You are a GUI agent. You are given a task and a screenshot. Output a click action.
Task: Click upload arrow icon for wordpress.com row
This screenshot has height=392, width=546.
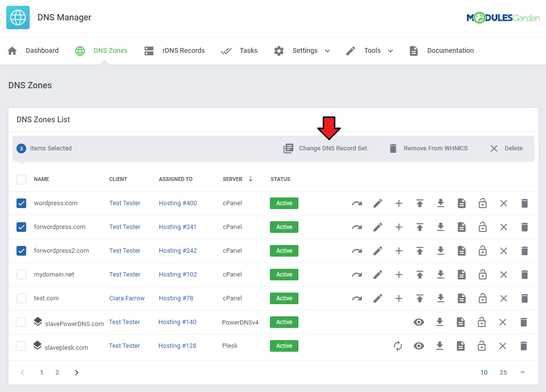[x=420, y=203]
